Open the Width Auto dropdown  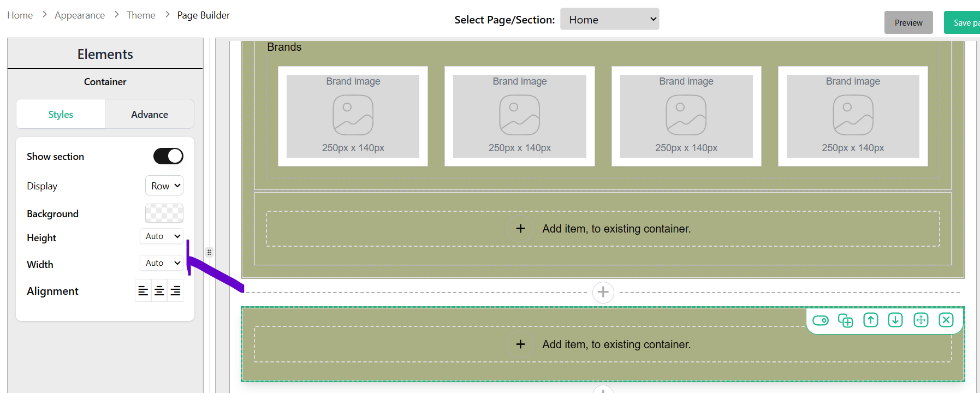click(x=162, y=263)
